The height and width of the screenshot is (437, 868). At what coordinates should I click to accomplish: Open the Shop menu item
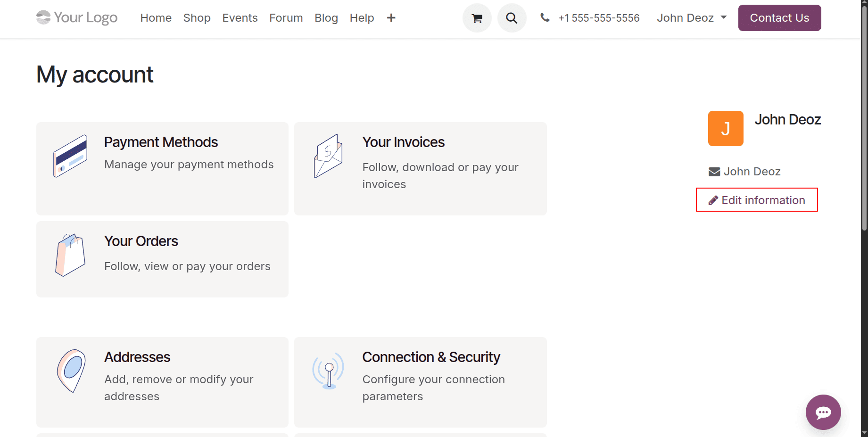click(x=197, y=18)
